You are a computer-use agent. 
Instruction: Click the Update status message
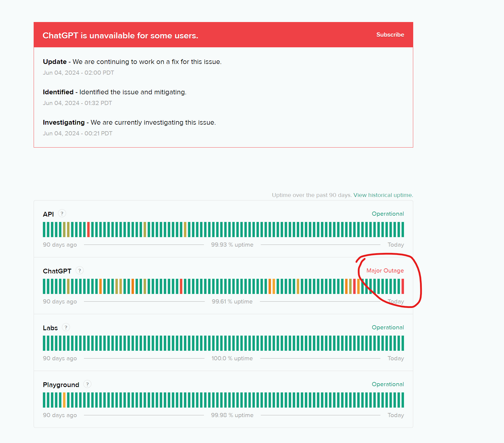click(132, 62)
